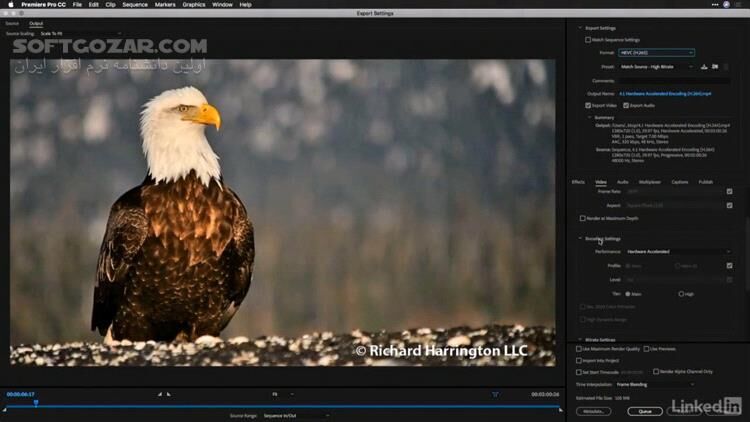Enable Use Maximum Render Quality
This screenshot has height=422, width=750.
tap(579, 349)
